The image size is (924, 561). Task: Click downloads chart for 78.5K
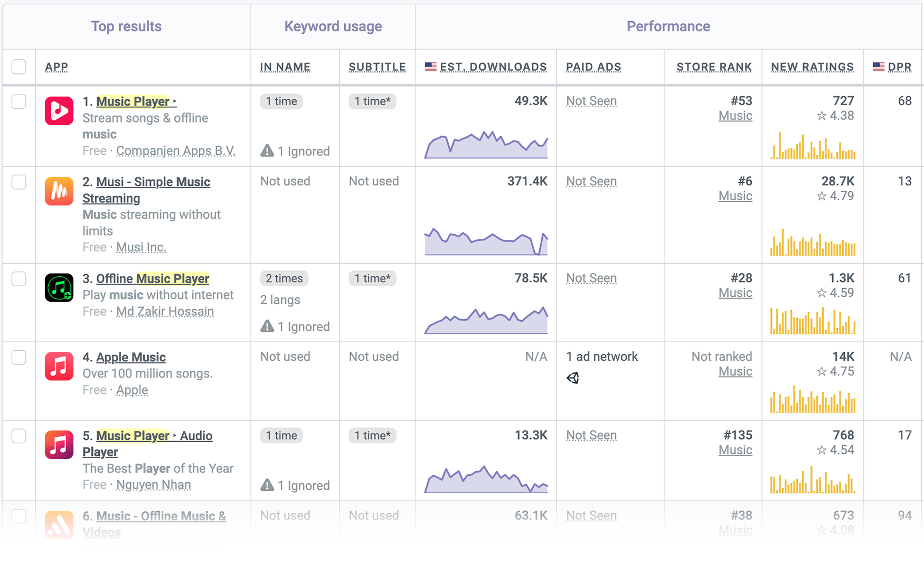pyautogui.click(x=486, y=320)
